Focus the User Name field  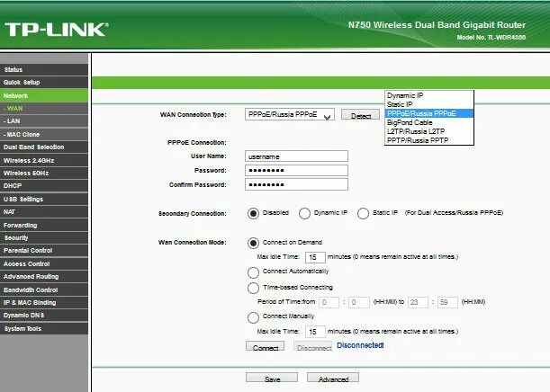coord(296,156)
